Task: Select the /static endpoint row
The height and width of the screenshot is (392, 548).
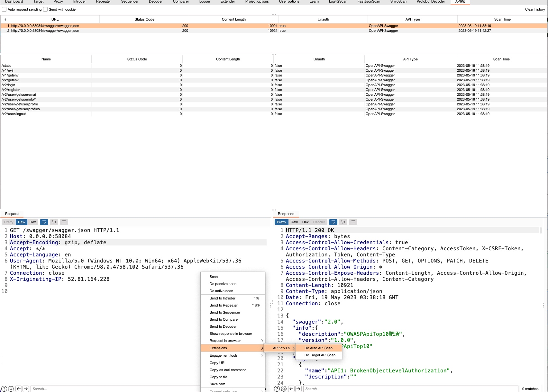Action: coord(274,66)
